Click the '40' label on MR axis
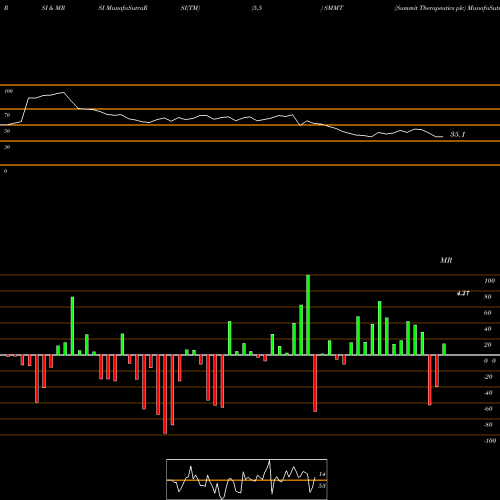Image resolution: width=500 pixels, height=500 pixels. tap(488, 329)
